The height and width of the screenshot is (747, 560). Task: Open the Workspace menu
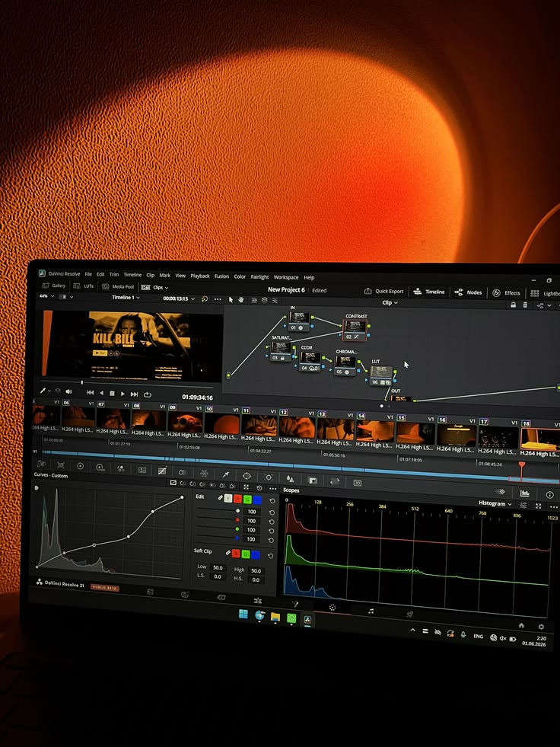[286, 277]
